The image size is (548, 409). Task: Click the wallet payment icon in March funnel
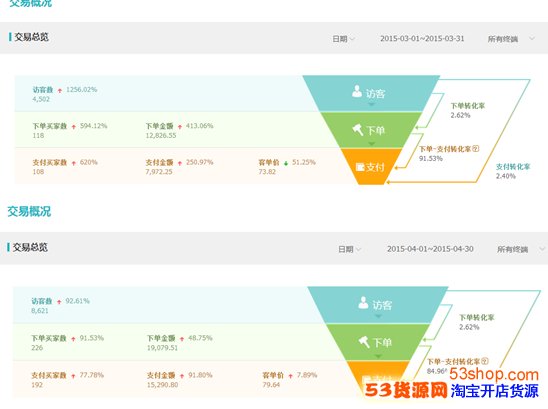coord(360,167)
